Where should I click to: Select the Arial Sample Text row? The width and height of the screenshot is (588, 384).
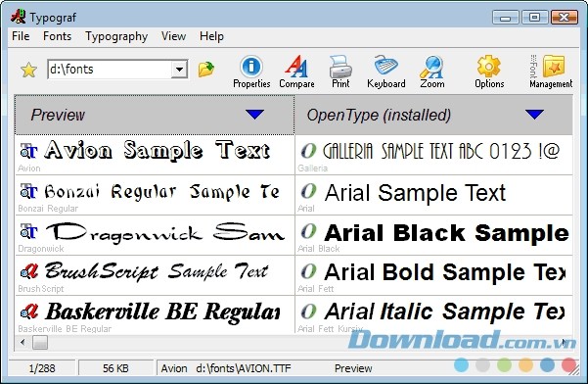(x=433, y=195)
